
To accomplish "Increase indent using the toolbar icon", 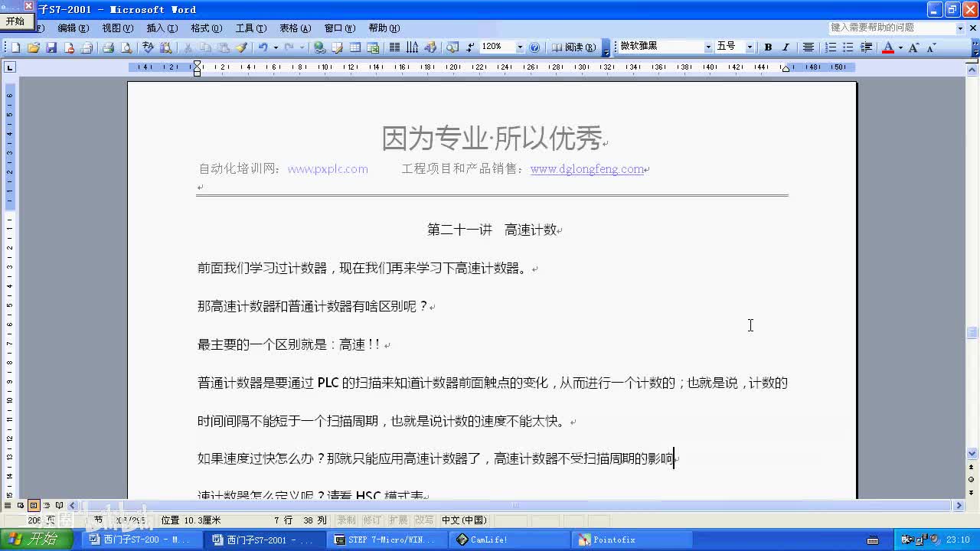I will click(867, 47).
